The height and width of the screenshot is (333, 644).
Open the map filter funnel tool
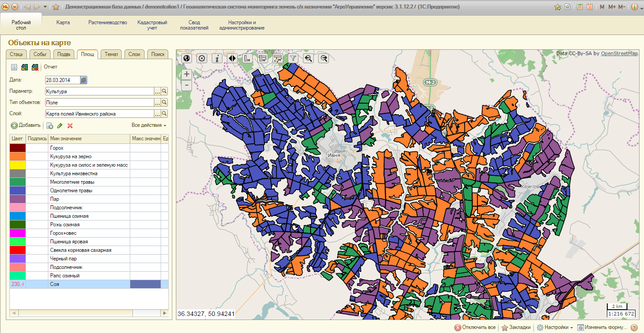tap(293, 58)
